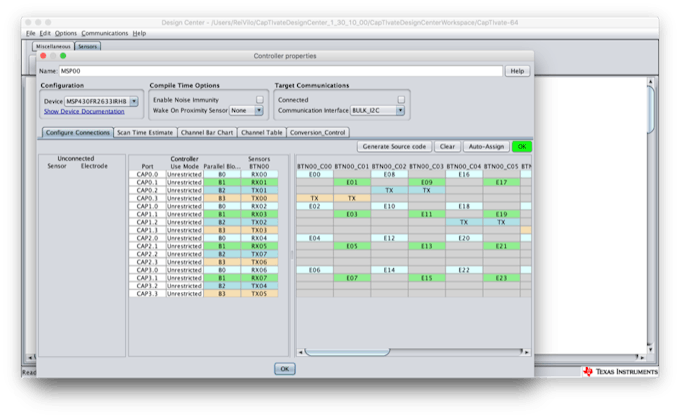Click the E01 electrode cell
The width and height of the screenshot is (680, 418).
tap(352, 182)
